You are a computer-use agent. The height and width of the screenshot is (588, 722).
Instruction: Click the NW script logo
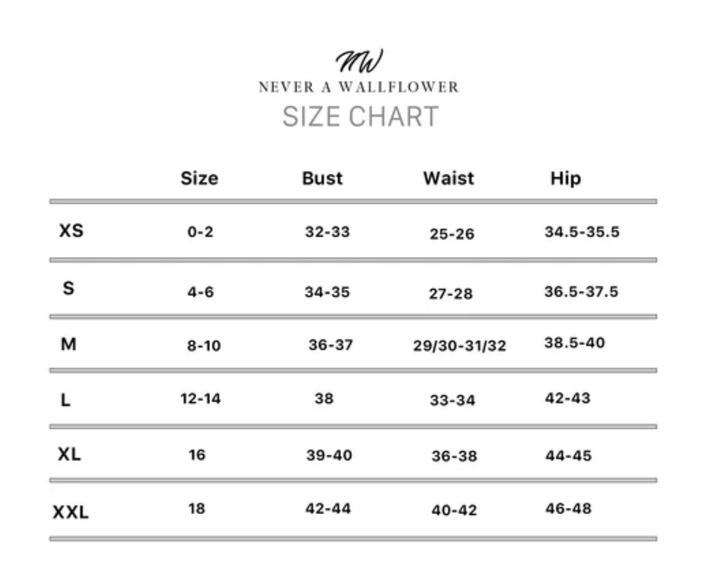click(x=359, y=61)
